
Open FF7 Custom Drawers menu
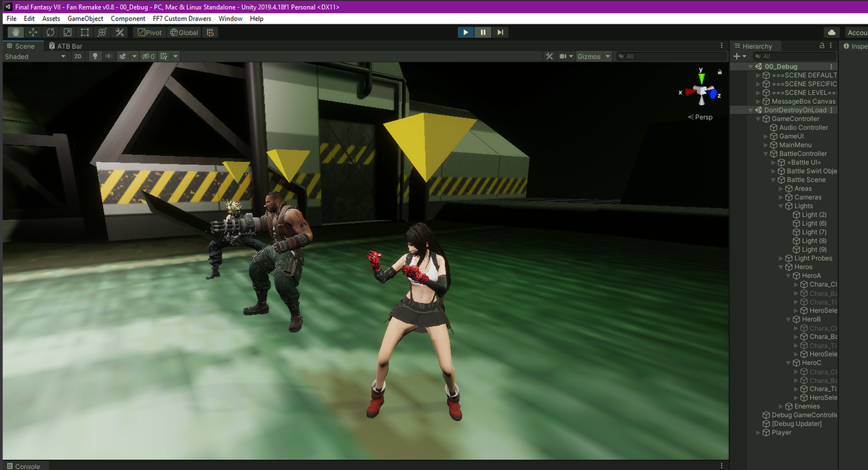click(182, 18)
